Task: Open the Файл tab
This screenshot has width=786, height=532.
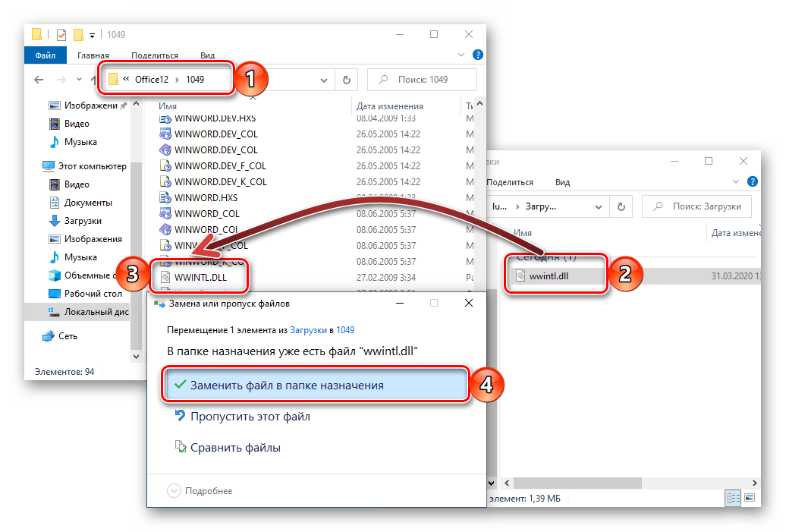Action: 45,55
